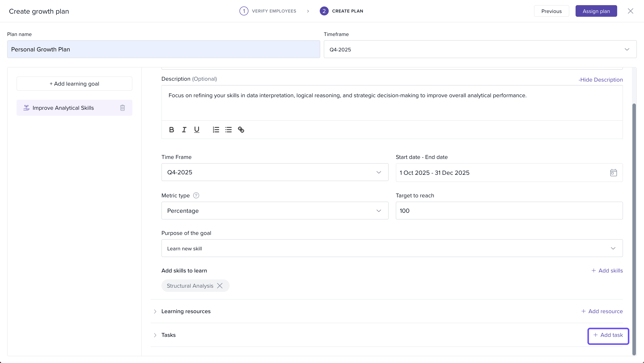
Task: Open the goal Time Frame Q4-2025 dropdown
Action: (x=275, y=172)
